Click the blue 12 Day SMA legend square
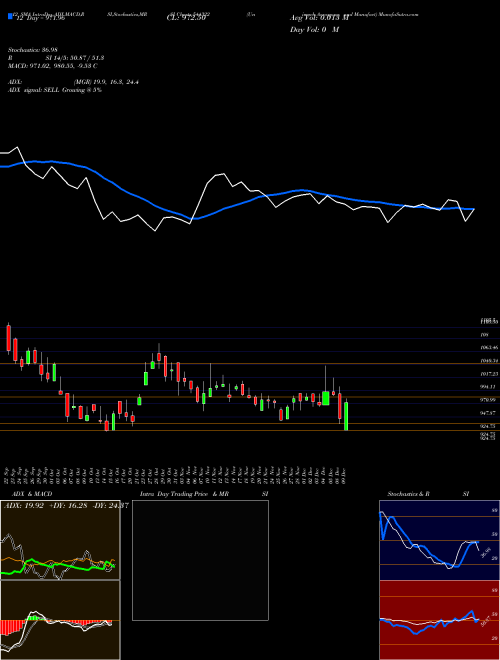The height and width of the screenshot is (660, 500). [x=11, y=16]
